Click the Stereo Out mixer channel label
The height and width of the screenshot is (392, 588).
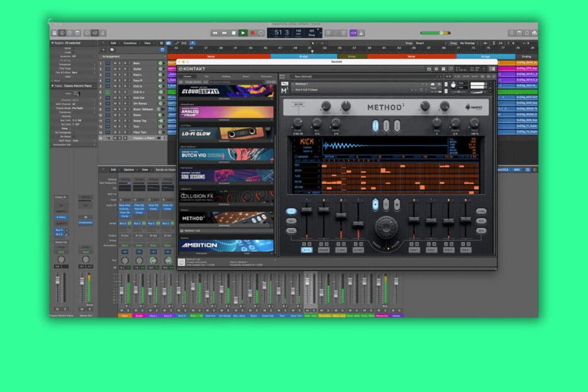(x=382, y=316)
